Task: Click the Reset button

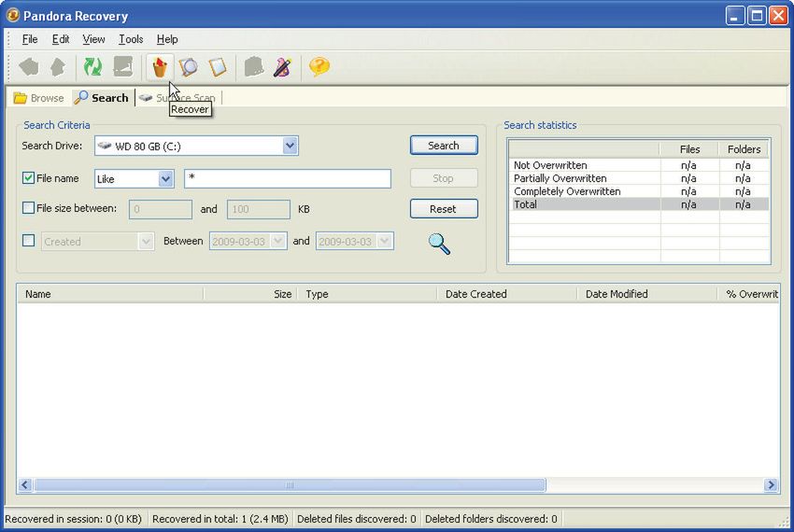Action: click(x=444, y=209)
